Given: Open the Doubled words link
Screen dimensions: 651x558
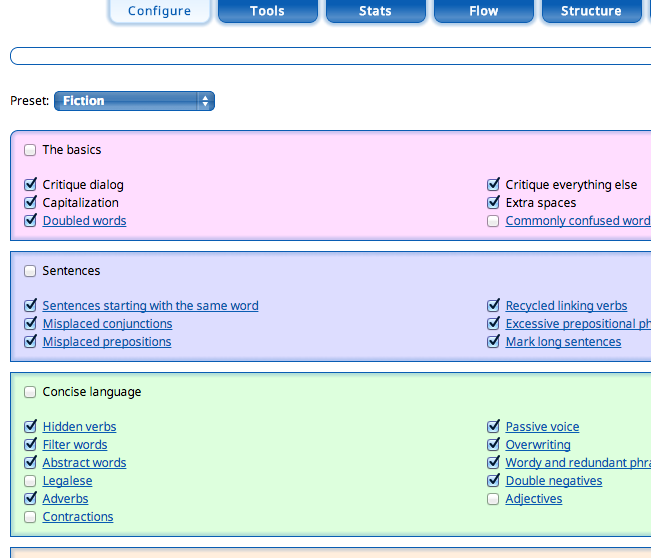Looking at the screenshot, I should 84,221.
